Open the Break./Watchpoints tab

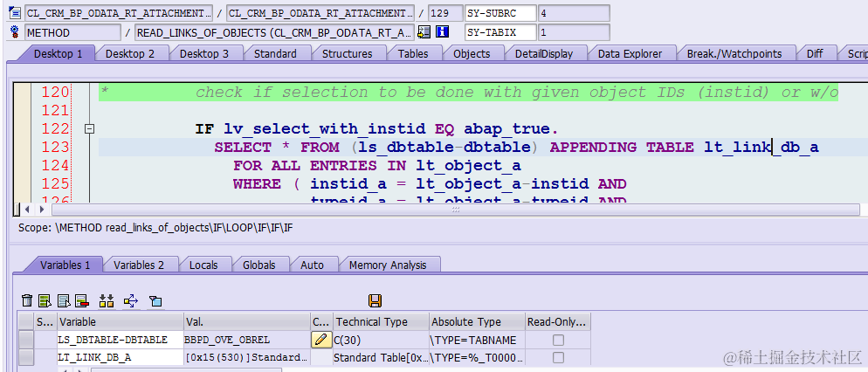coord(734,53)
